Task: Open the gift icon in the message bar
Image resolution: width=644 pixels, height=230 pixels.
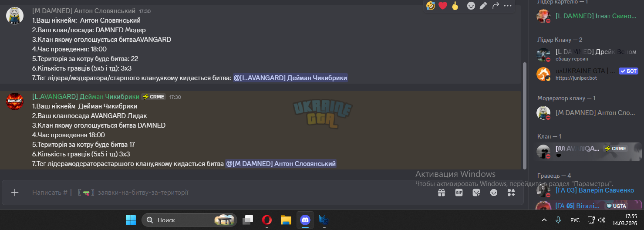Action: (442, 193)
